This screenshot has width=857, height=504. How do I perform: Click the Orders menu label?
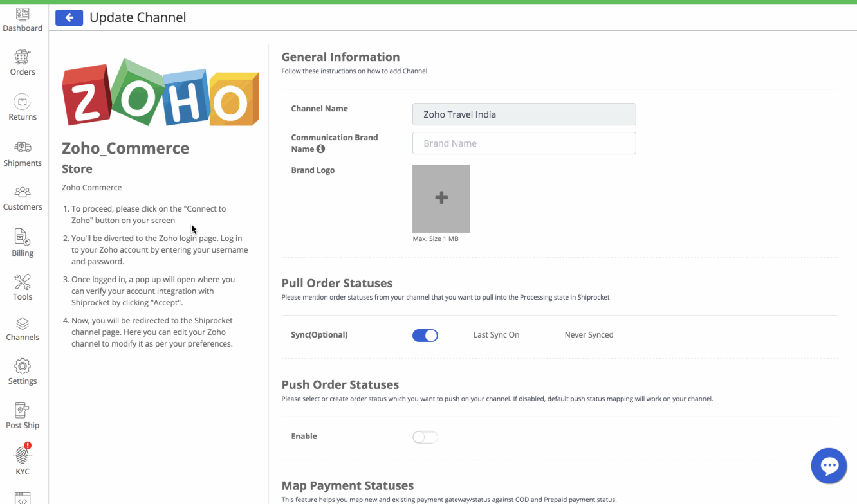click(x=23, y=72)
